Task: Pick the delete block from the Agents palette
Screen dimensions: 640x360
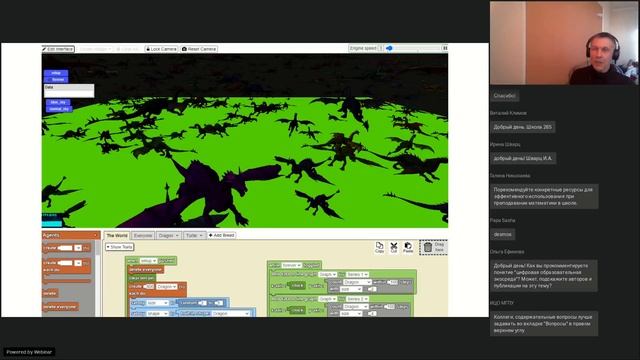Action: click(50, 293)
